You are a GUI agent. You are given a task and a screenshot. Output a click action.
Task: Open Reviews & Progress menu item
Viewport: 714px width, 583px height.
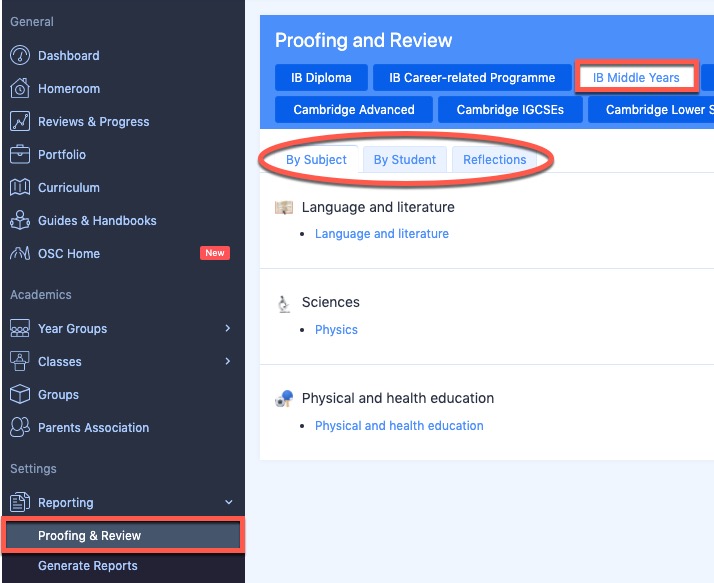point(93,122)
